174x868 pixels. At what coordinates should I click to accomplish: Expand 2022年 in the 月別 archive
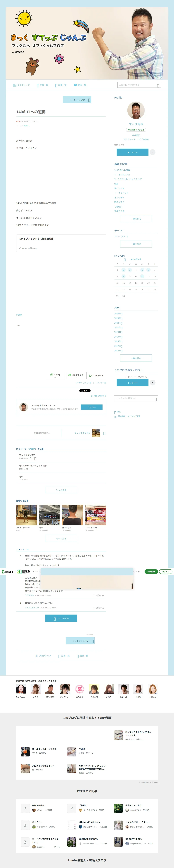point(118,323)
